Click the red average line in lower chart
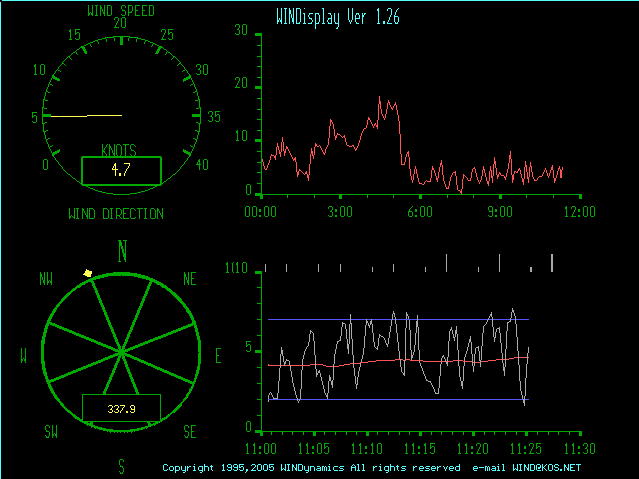 [398, 361]
